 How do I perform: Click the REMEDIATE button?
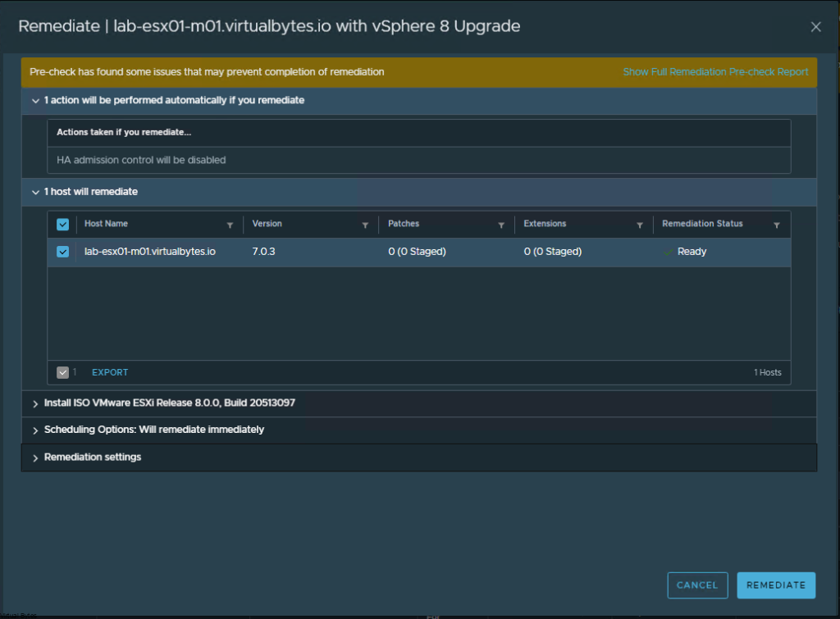776,585
